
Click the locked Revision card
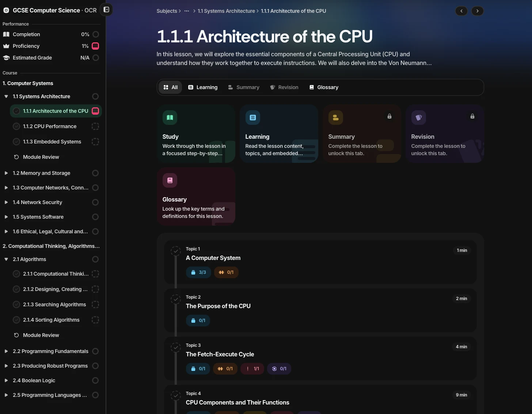click(445, 134)
